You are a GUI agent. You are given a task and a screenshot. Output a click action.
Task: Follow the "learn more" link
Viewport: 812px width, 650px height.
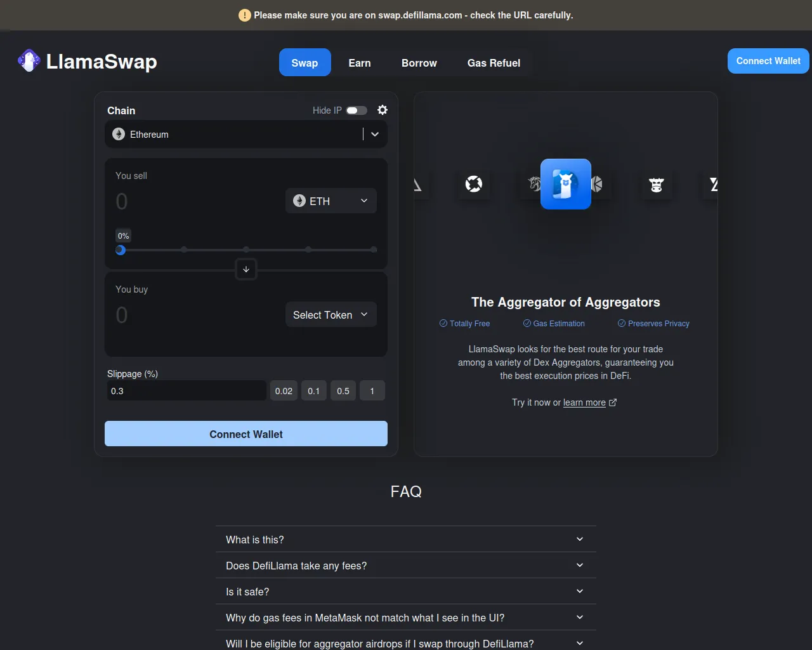[x=584, y=402]
